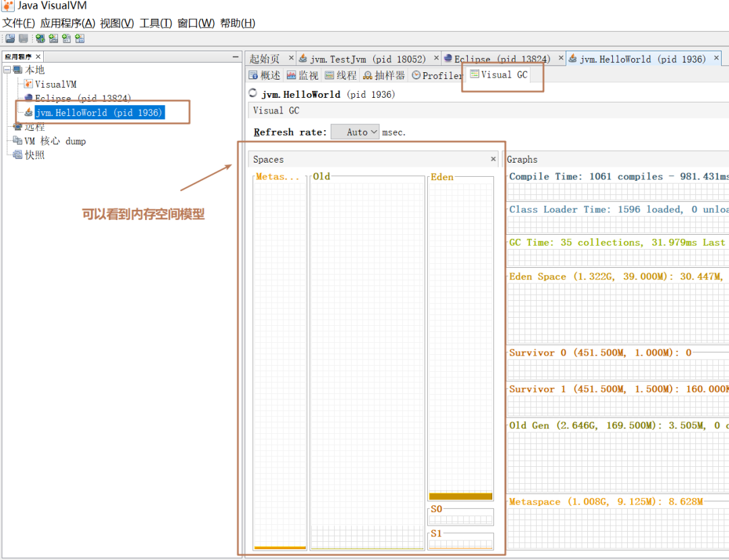Select Eclipse (pid 13824) in the tree
The width and height of the screenshot is (729, 560).
(x=83, y=98)
